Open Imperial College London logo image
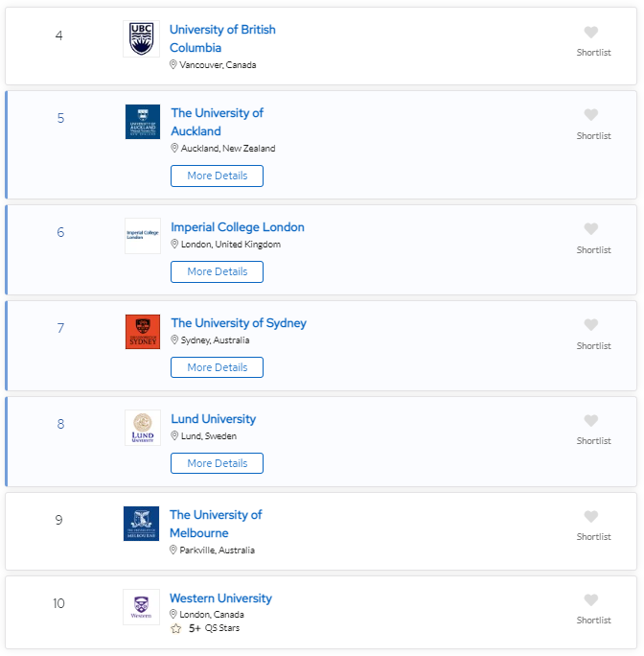The height and width of the screenshot is (656, 644). click(x=143, y=235)
